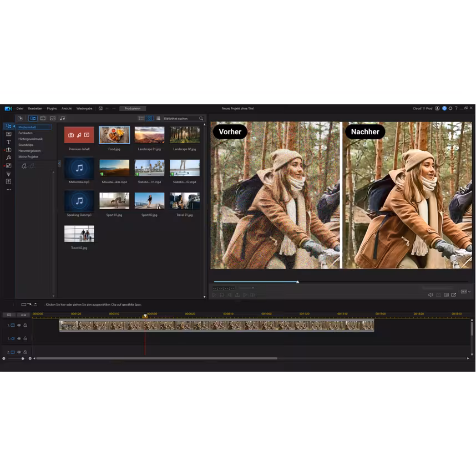Screen dimensions: 476x476
Task: Collapse the library category panel arrow
Action: tap(59, 164)
